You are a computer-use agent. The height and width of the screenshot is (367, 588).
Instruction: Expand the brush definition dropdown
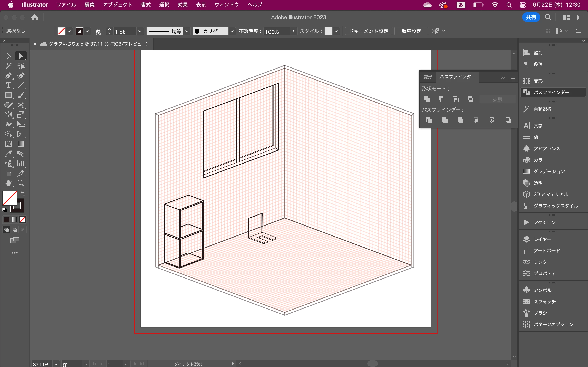[232, 31]
